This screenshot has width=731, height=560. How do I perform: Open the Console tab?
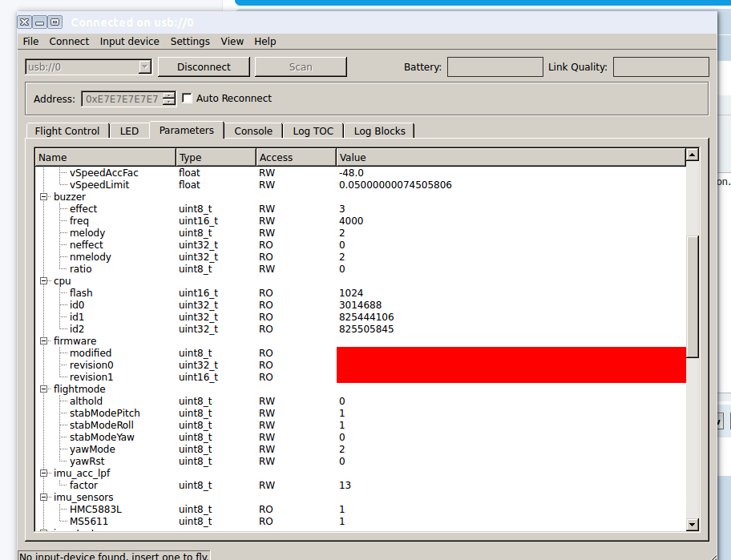[x=253, y=131]
